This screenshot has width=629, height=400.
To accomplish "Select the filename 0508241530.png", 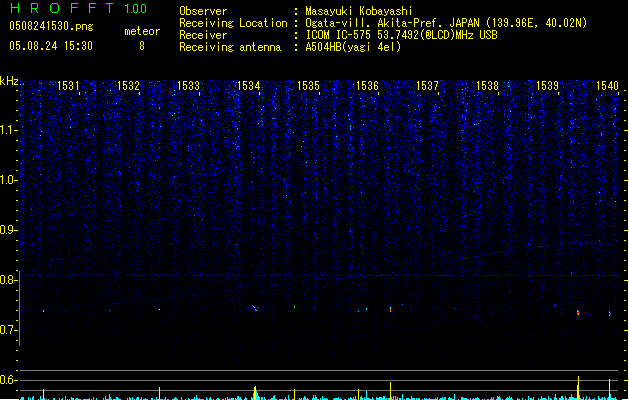I will 51,26.
